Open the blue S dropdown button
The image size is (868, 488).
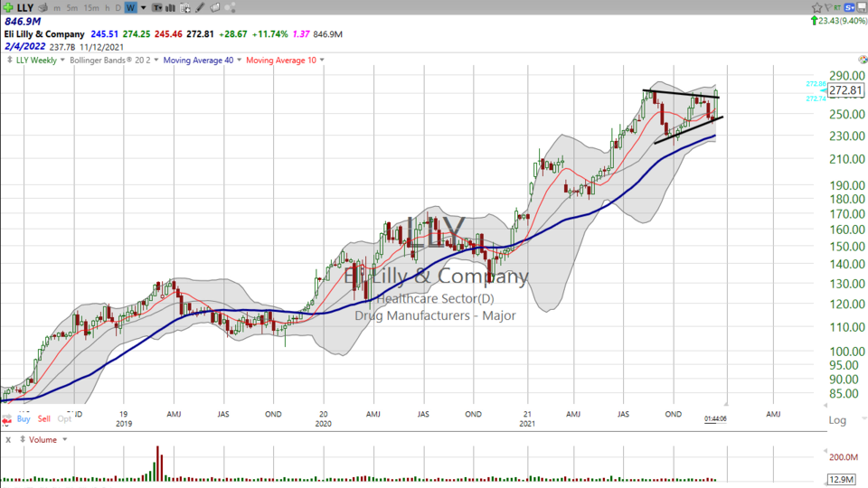pos(850,7)
